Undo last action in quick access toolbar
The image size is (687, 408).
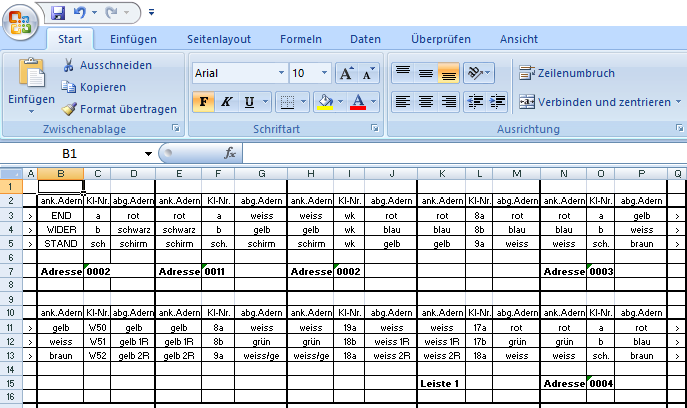point(80,13)
